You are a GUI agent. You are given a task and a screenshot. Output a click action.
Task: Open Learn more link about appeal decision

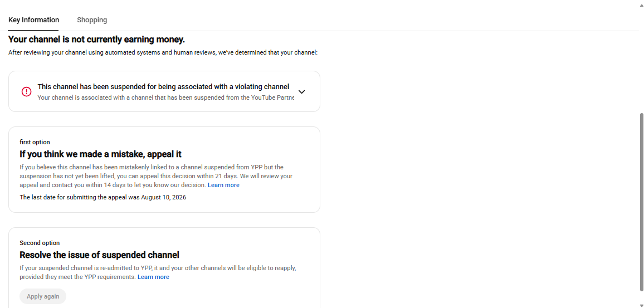coord(223,185)
